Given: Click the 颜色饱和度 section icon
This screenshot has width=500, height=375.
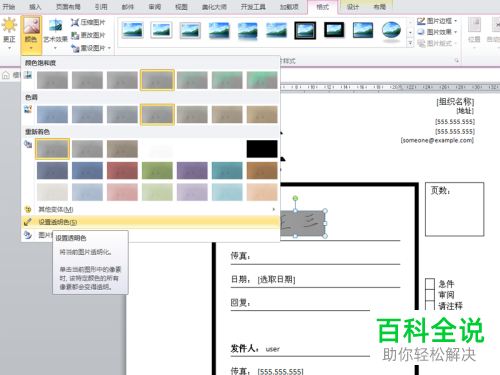Looking at the screenshot, I should [28, 75].
